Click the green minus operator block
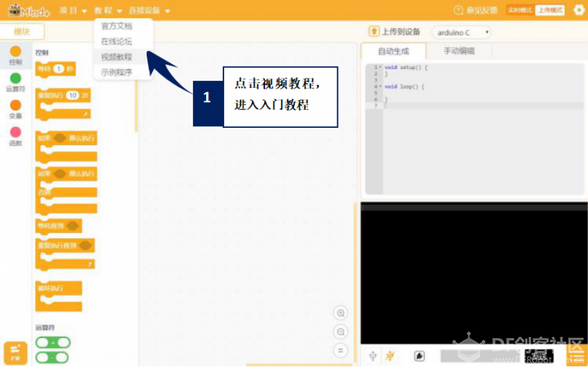588x367 pixels. pos(52,358)
